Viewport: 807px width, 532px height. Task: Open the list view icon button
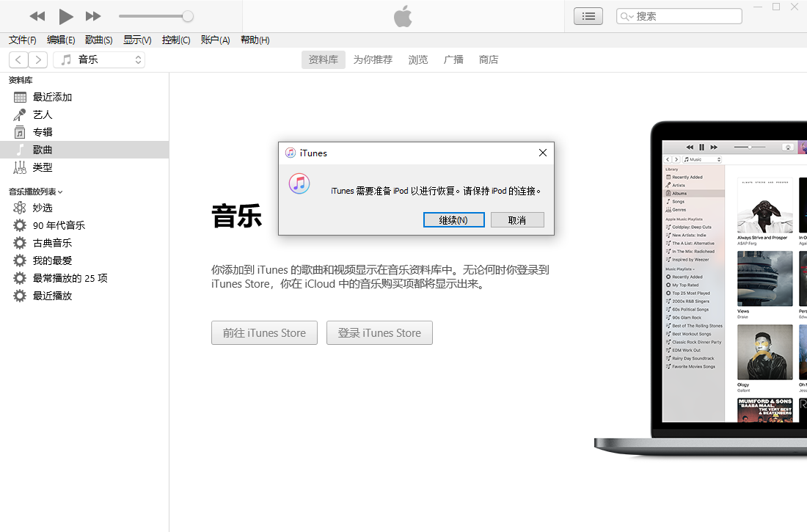click(x=588, y=16)
